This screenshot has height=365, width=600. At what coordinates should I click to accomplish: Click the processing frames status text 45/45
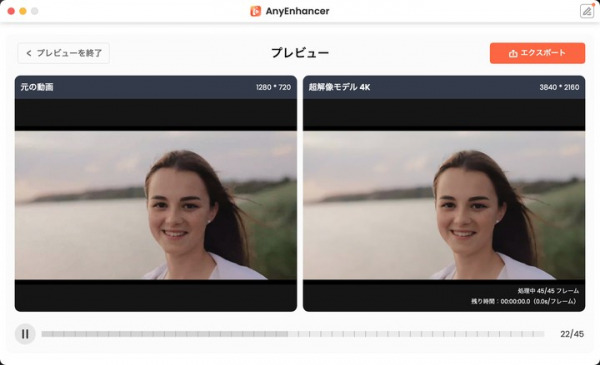[548, 291]
